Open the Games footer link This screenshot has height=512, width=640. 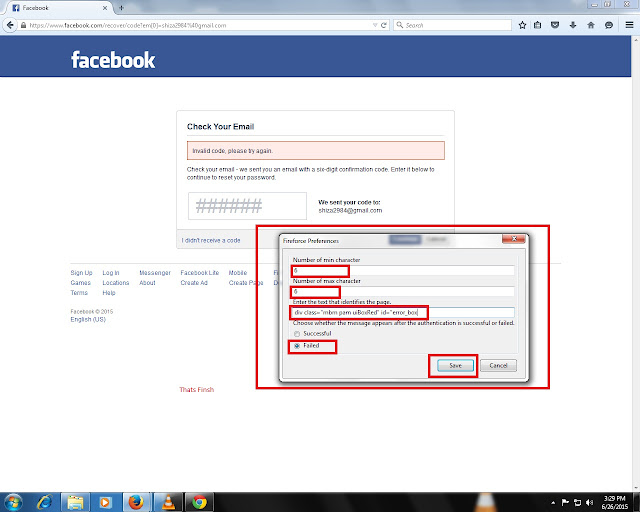tap(80, 283)
